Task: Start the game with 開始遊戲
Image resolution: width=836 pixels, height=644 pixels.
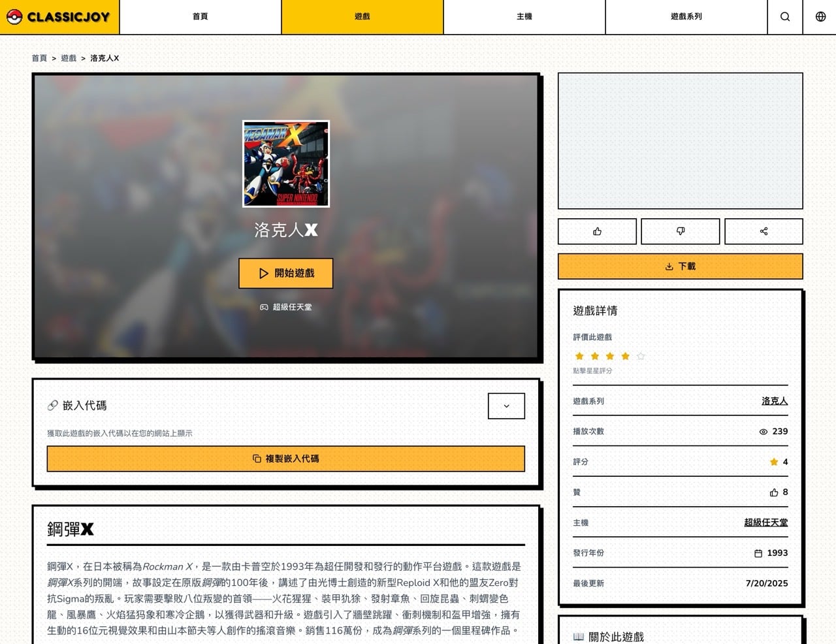Action: [x=286, y=273]
